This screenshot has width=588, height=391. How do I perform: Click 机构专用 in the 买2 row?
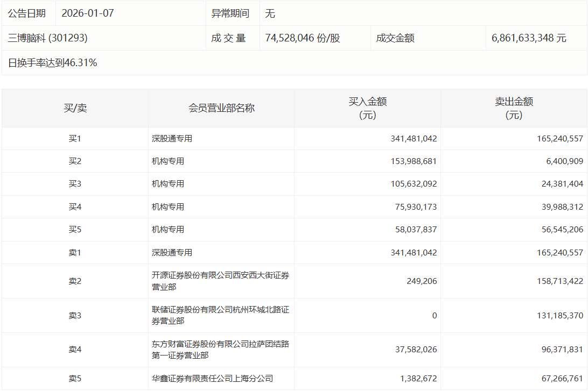tap(168, 161)
